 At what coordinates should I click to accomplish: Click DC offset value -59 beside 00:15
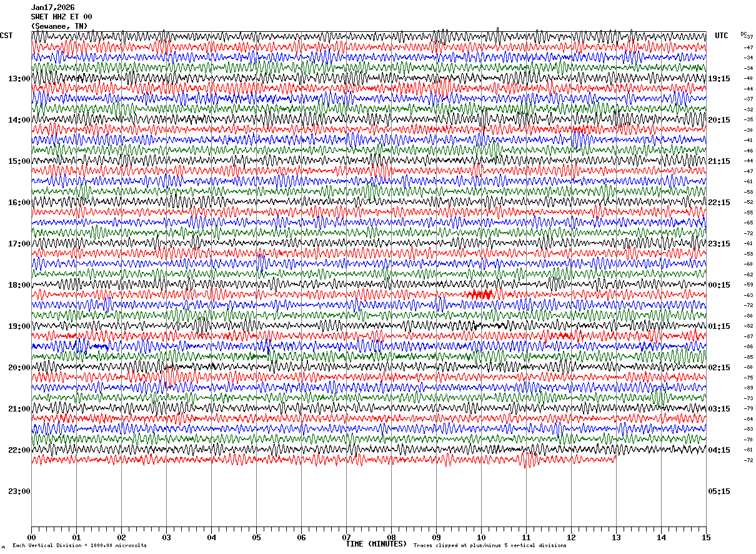tap(748, 285)
